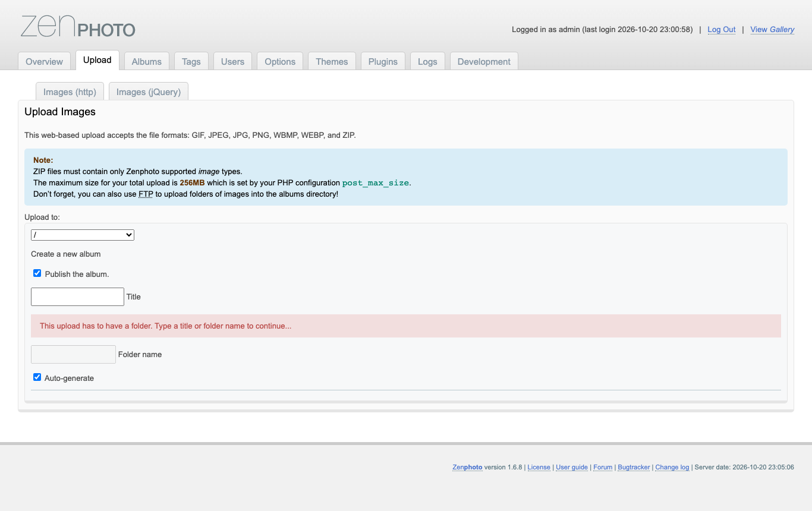
Task: Select the Options tab
Action: tap(280, 61)
